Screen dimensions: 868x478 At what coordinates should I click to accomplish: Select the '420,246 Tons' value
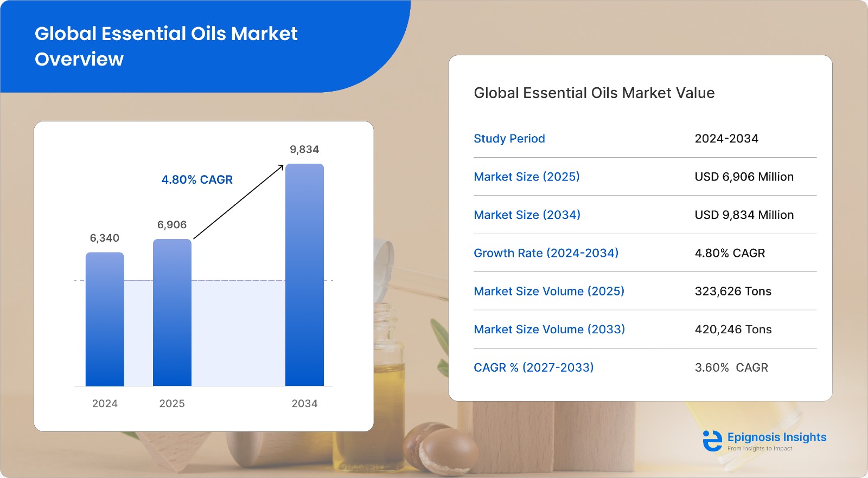tap(733, 330)
